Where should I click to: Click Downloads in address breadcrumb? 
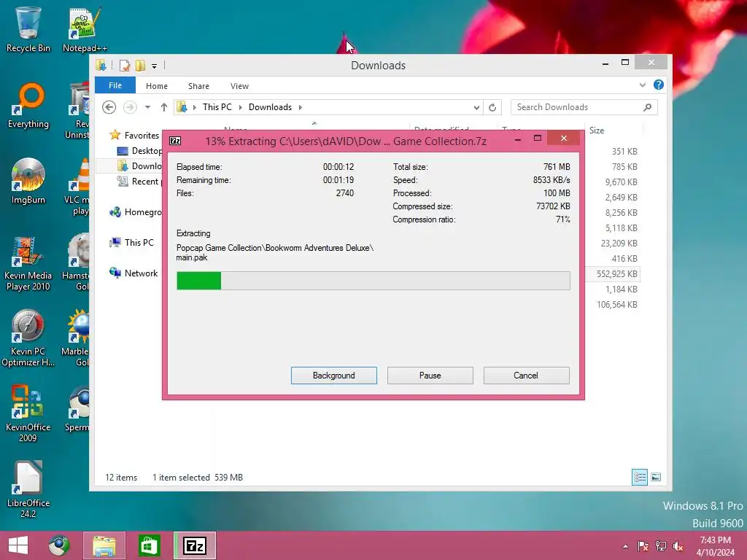pyautogui.click(x=270, y=107)
